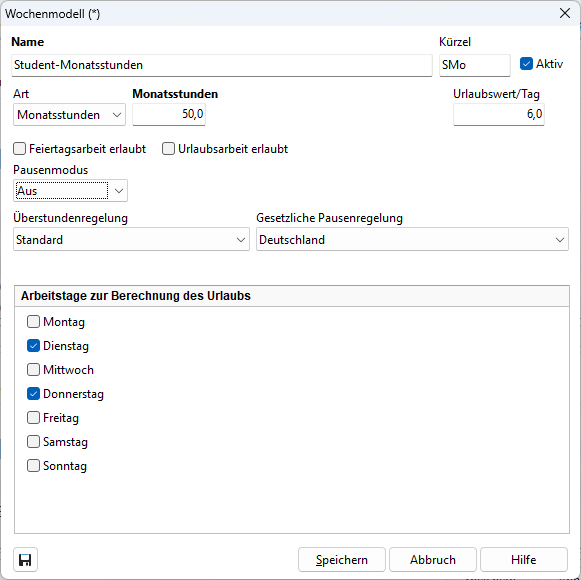
Task: Open the Pausenmodus dropdown set to Aus
Action: click(70, 190)
